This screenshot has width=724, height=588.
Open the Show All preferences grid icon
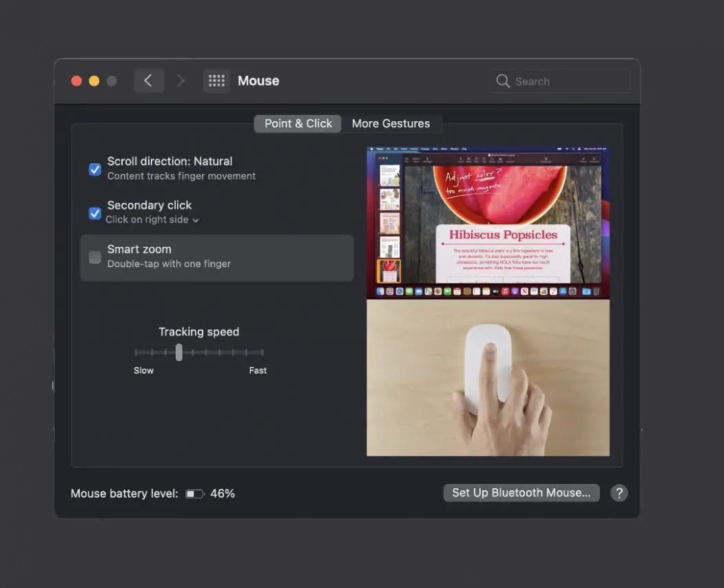(x=216, y=81)
